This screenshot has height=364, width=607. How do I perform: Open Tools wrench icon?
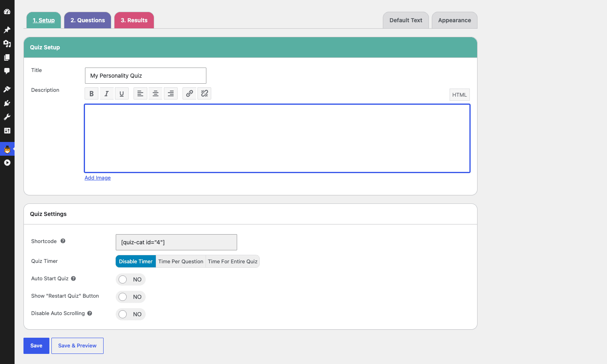coord(7,117)
